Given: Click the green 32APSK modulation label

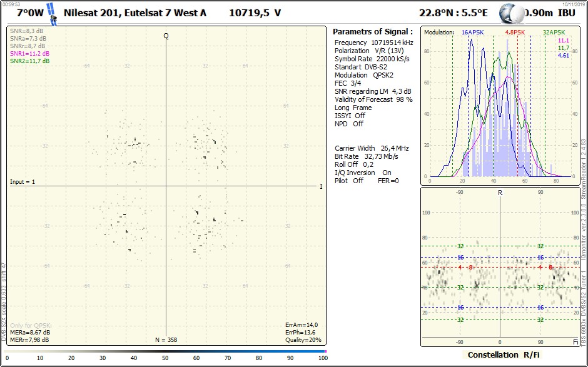Looking at the screenshot, I should coord(554,32).
